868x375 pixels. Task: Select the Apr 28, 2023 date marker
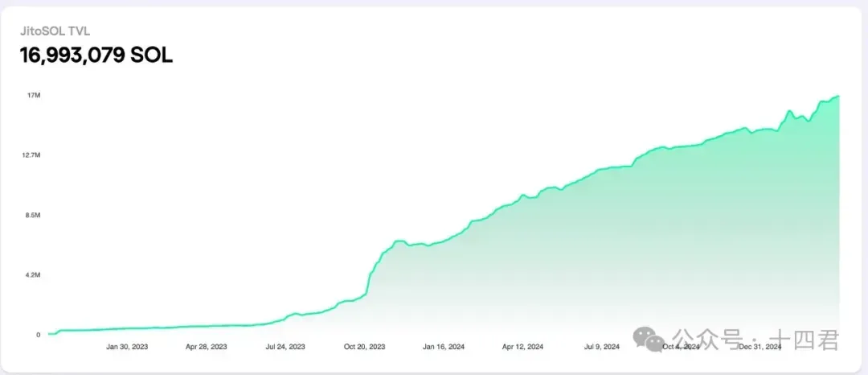(207, 348)
